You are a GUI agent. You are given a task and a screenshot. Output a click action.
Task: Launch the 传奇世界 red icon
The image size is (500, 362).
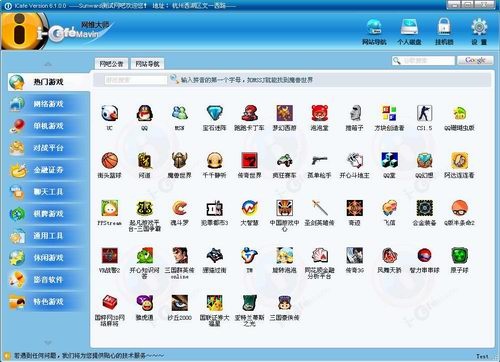click(x=249, y=161)
